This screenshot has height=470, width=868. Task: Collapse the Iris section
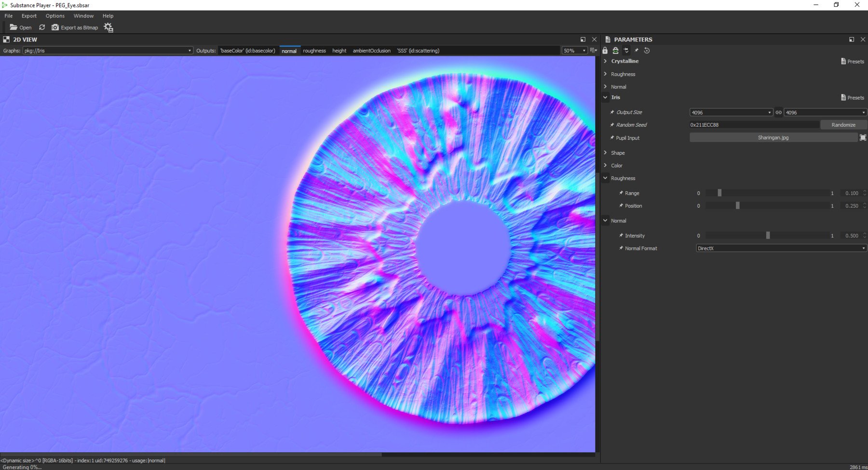coord(605,97)
